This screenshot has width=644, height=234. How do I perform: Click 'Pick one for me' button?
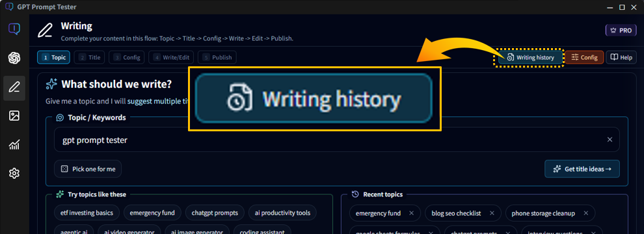[x=88, y=169]
